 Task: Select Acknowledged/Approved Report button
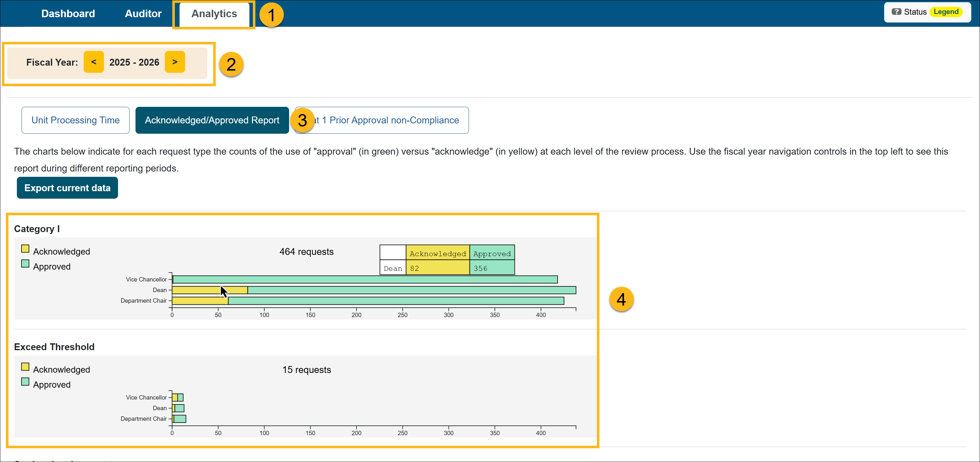(212, 120)
